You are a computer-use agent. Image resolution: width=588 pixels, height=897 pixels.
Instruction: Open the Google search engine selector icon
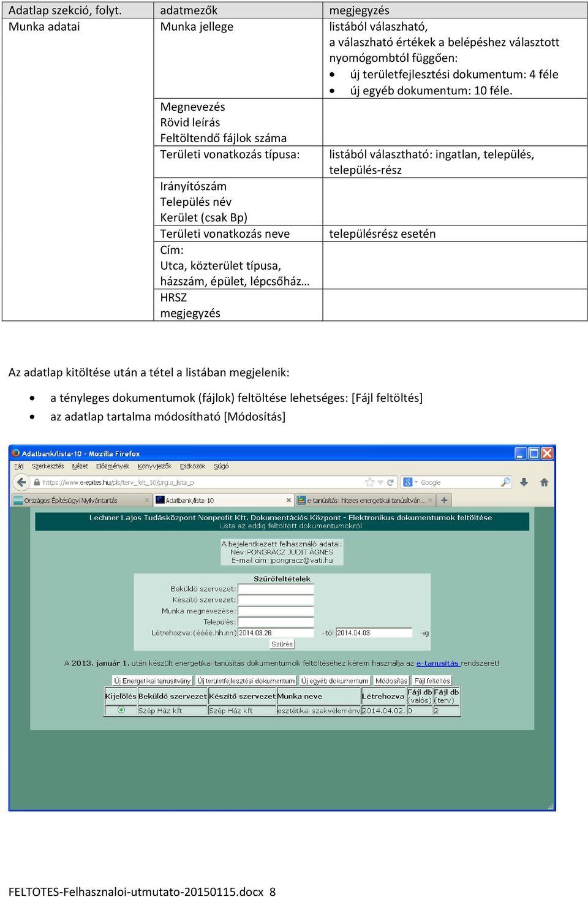pos(408,482)
